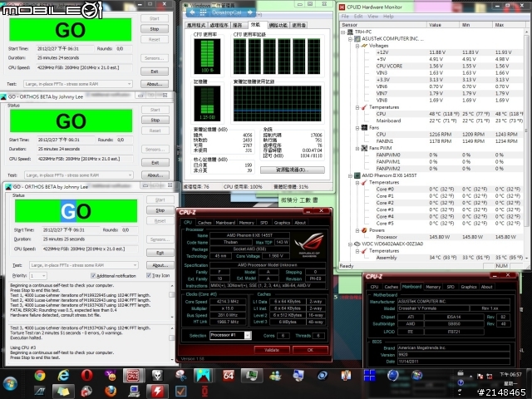Screen dimensions: 532x399
Task: Click the CPU-Z OK button
Action: tap(310, 350)
